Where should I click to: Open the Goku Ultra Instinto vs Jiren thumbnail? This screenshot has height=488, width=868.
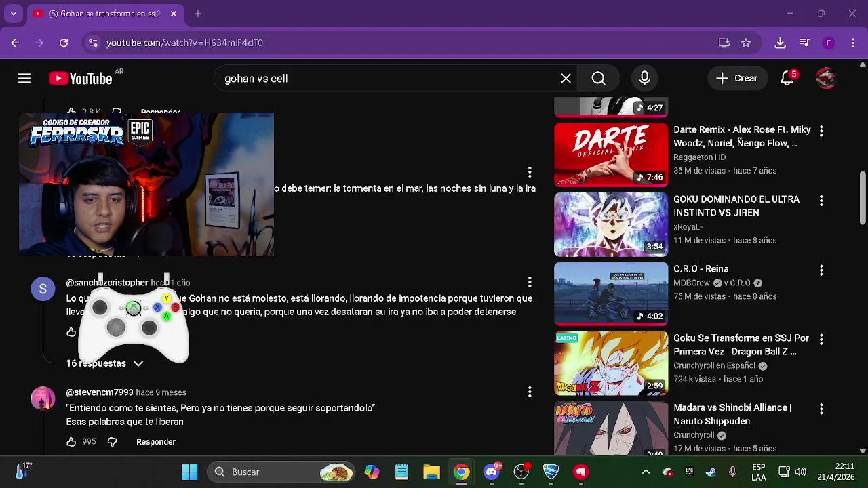pyautogui.click(x=611, y=225)
